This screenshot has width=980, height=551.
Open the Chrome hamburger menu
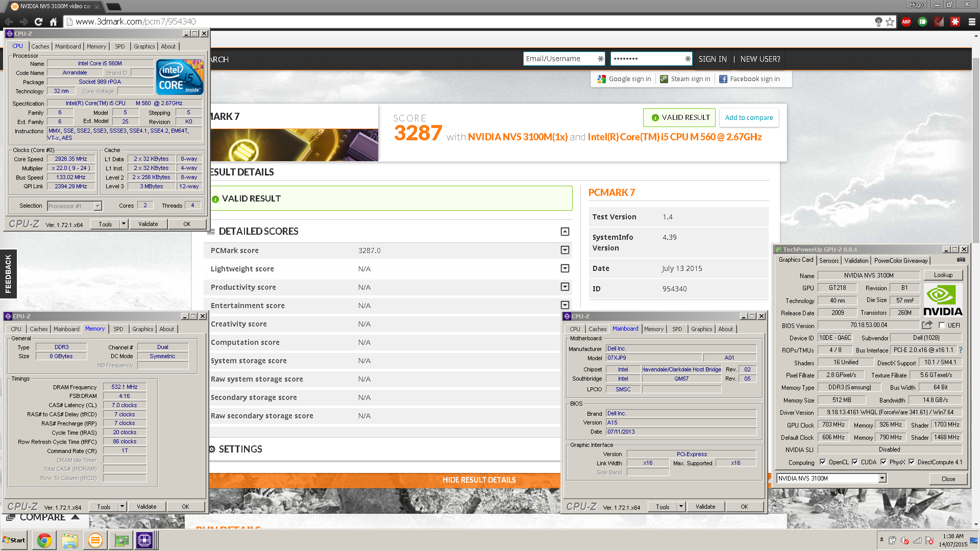(x=972, y=22)
